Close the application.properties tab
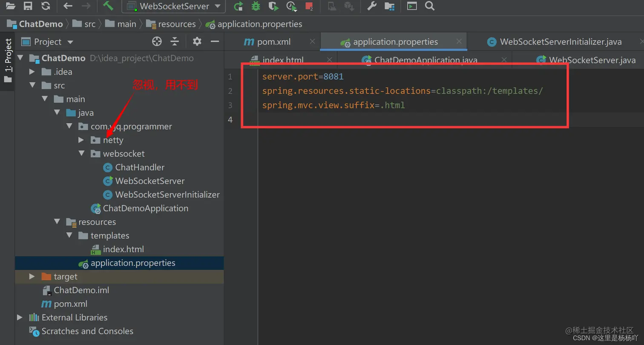The height and width of the screenshot is (345, 644). [x=459, y=41]
